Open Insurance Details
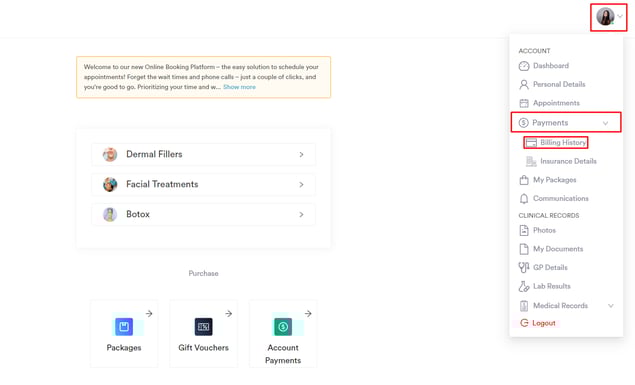This screenshot has height=385, width=635. 568,161
